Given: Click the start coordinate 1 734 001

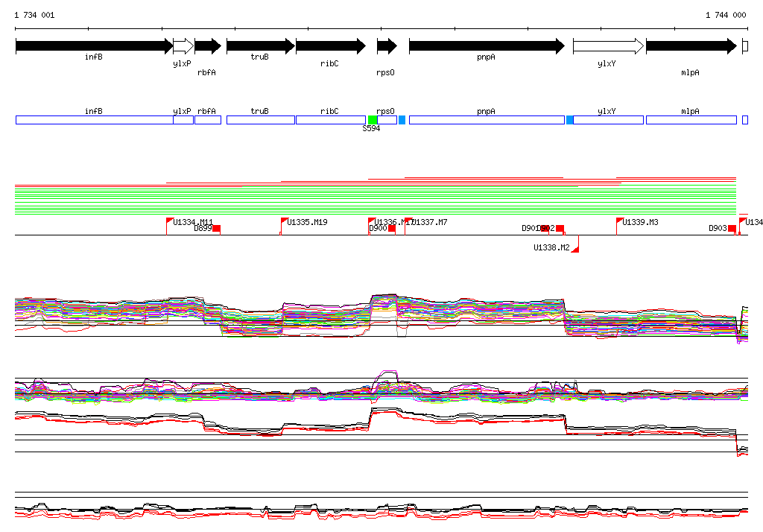Looking at the screenshot, I should click(x=34, y=15).
